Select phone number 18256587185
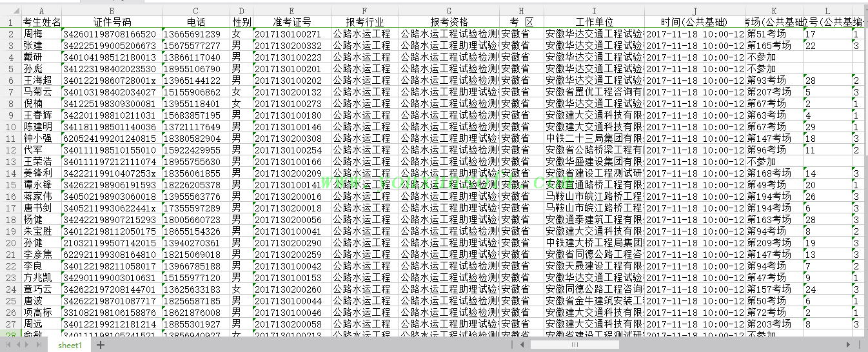The image size is (868, 352). 195,300
